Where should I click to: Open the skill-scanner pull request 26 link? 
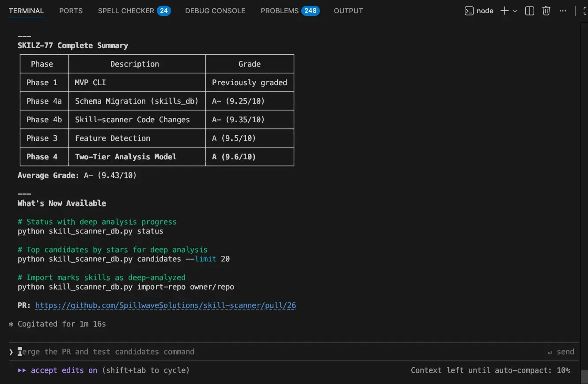(165, 305)
